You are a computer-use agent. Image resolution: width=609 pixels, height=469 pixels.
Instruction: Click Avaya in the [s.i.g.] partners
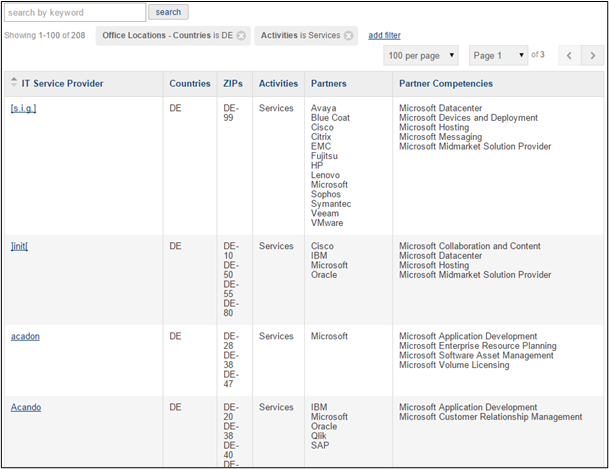[x=324, y=108]
